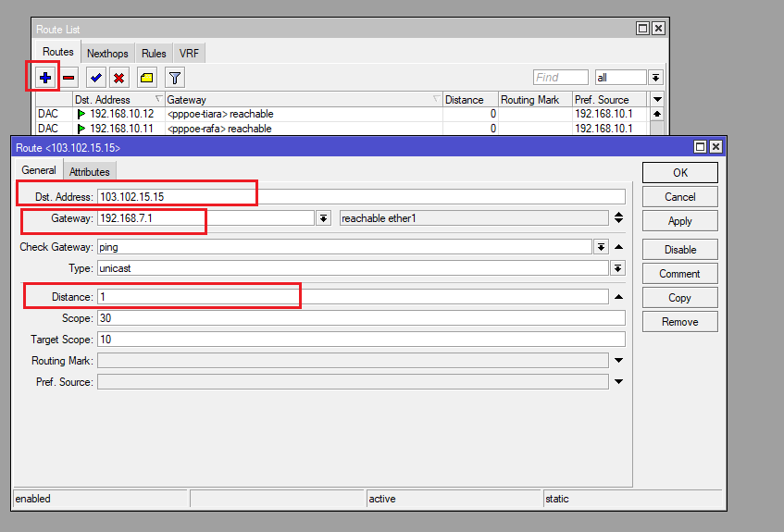Open the 'all' filter dropdown in Route List

click(655, 78)
